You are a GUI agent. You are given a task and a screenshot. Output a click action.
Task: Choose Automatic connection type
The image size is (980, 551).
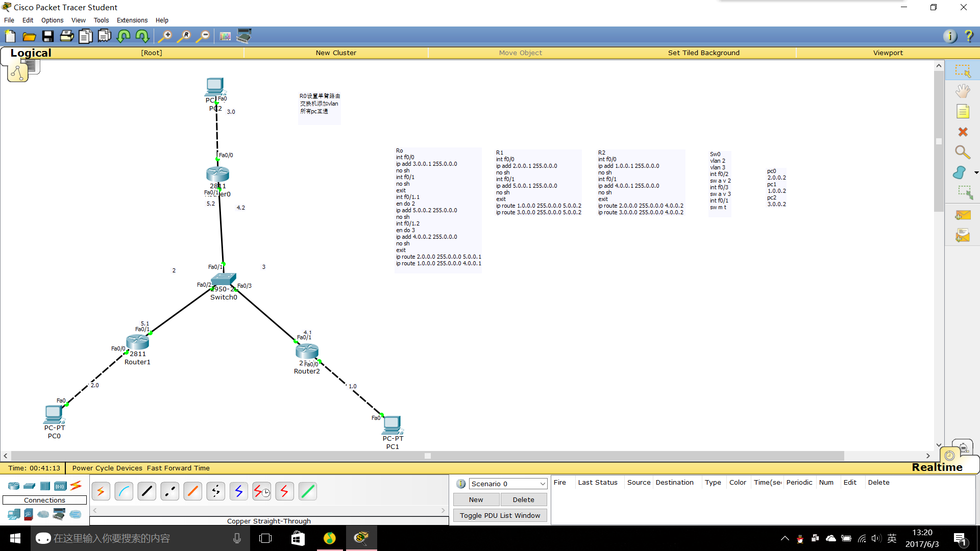[x=101, y=491]
